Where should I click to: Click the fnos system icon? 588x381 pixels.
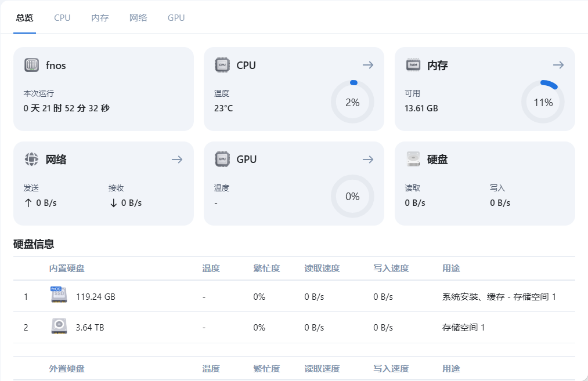tap(32, 65)
